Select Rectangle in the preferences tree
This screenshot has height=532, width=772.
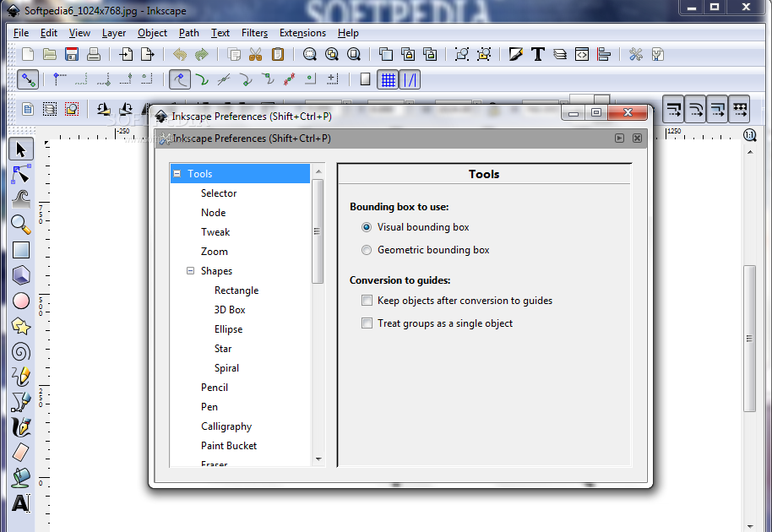coord(236,290)
